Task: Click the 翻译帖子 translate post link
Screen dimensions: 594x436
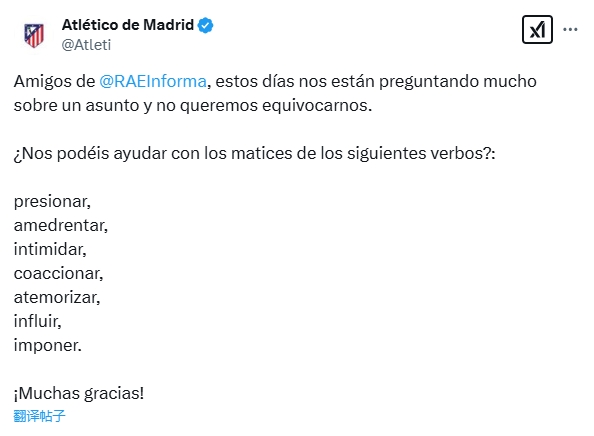Action: [x=39, y=416]
